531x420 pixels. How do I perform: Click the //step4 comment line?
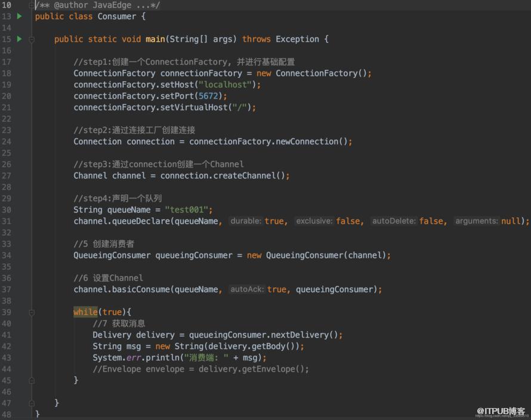118,199
